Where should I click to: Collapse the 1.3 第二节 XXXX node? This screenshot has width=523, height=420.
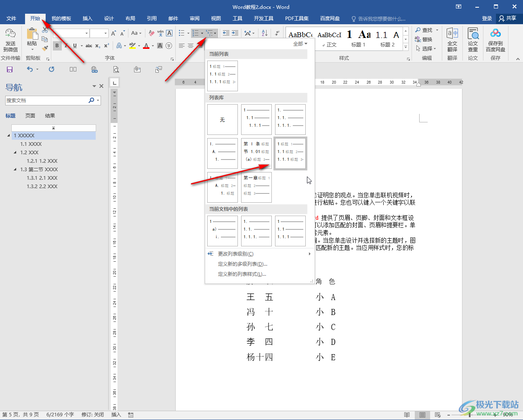[x=15, y=170]
